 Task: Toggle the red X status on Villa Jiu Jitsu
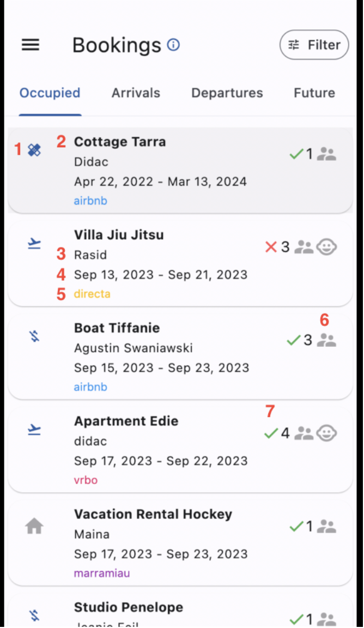(x=271, y=246)
